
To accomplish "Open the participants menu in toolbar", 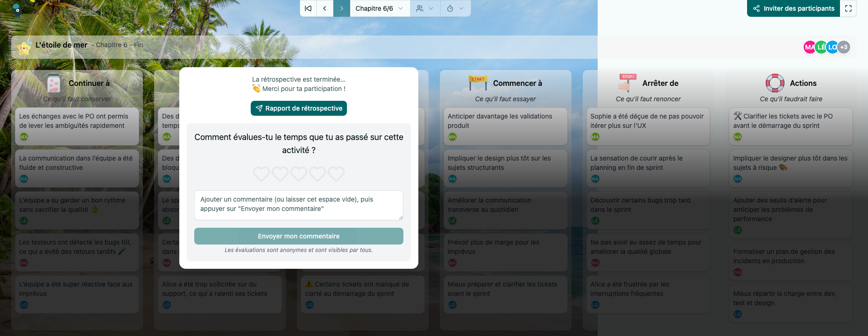I will (425, 8).
